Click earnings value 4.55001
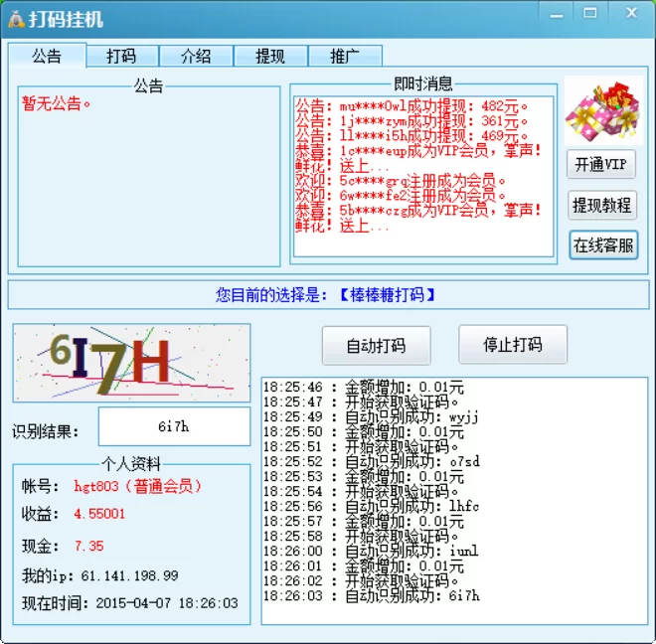Viewport: 656px width, 644px height. pos(99,514)
